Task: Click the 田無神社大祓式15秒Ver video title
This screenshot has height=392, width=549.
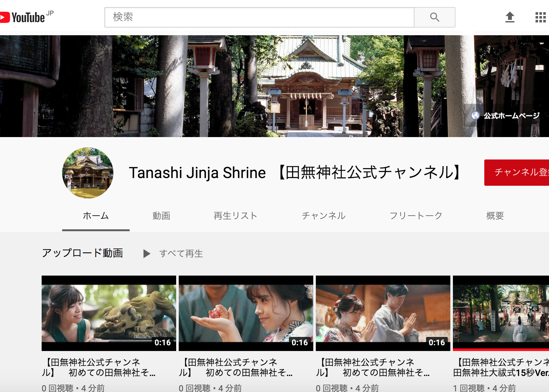Action: point(501,367)
